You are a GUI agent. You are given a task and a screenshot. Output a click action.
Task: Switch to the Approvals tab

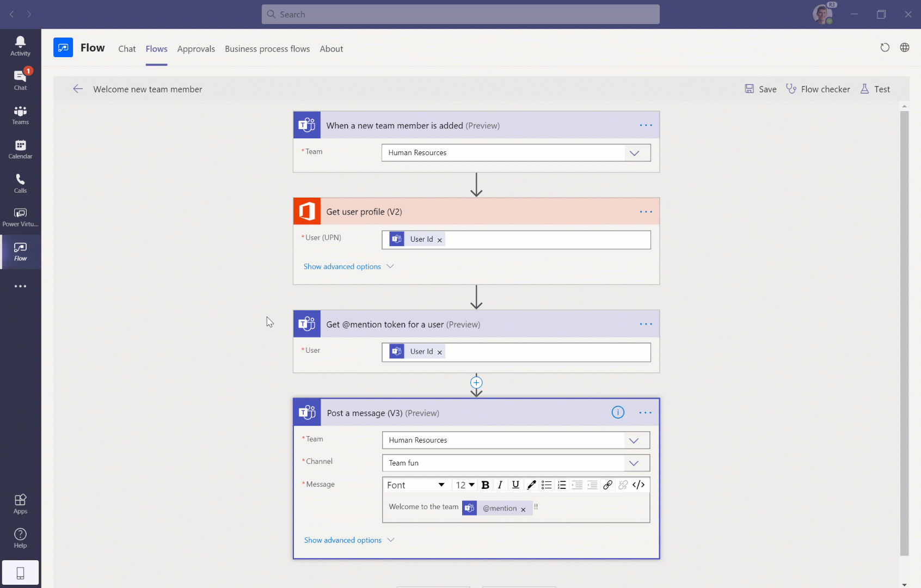tap(196, 49)
